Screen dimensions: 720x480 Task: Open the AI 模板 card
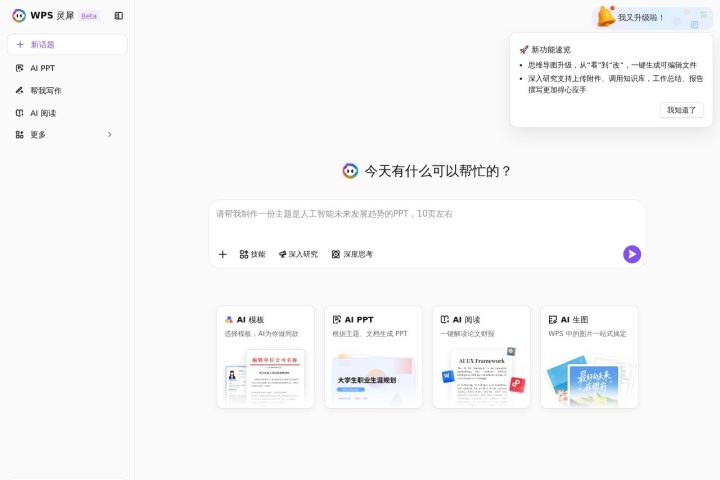(x=265, y=357)
